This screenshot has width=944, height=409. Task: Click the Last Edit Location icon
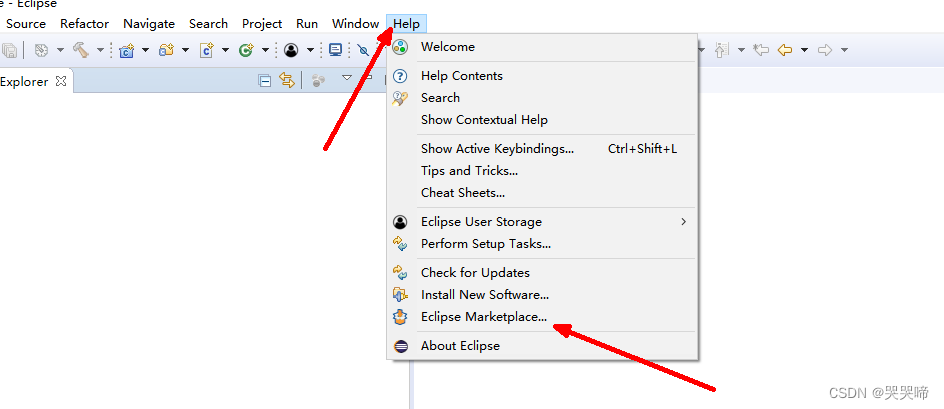[x=761, y=50]
